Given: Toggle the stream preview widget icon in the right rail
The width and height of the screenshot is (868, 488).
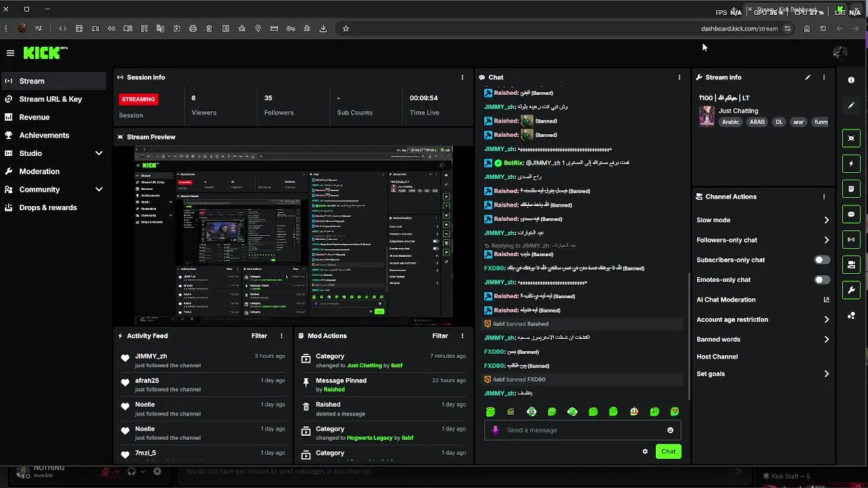Looking at the screenshot, I should point(851,138).
